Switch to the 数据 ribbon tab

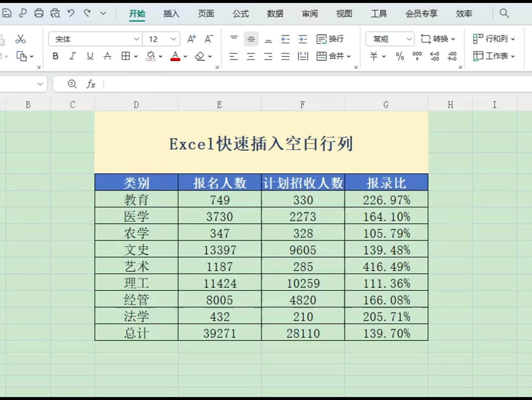click(x=275, y=14)
